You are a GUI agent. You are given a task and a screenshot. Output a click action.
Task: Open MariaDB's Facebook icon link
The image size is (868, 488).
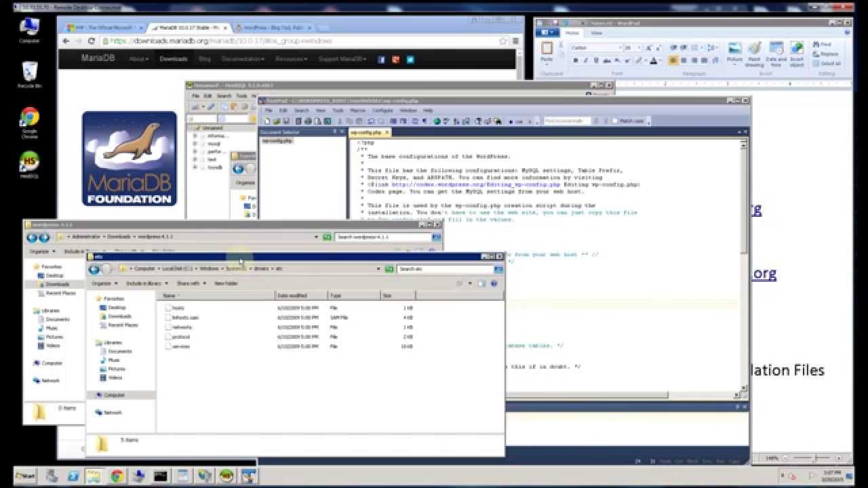pyautogui.click(x=381, y=60)
